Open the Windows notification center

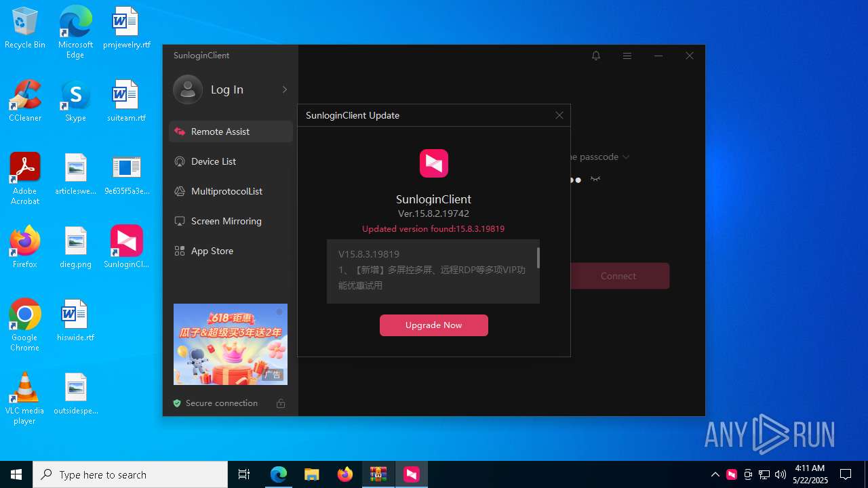[846, 474]
